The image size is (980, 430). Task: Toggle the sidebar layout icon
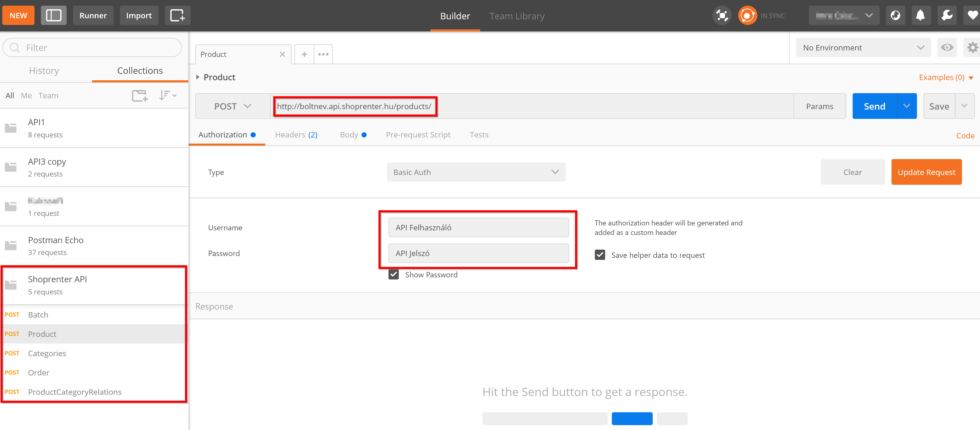click(53, 16)
